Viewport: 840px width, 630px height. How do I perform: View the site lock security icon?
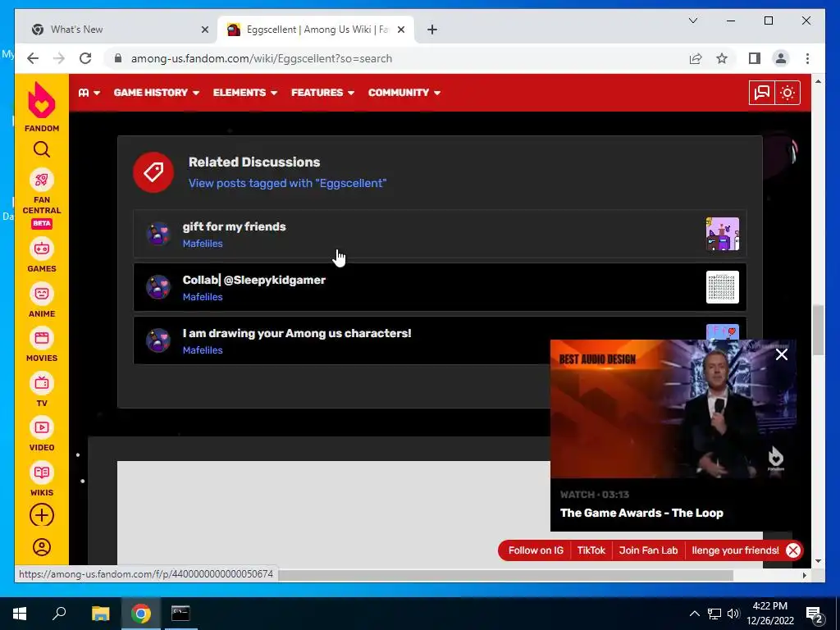pyautogui.click(x=118, y=58)
